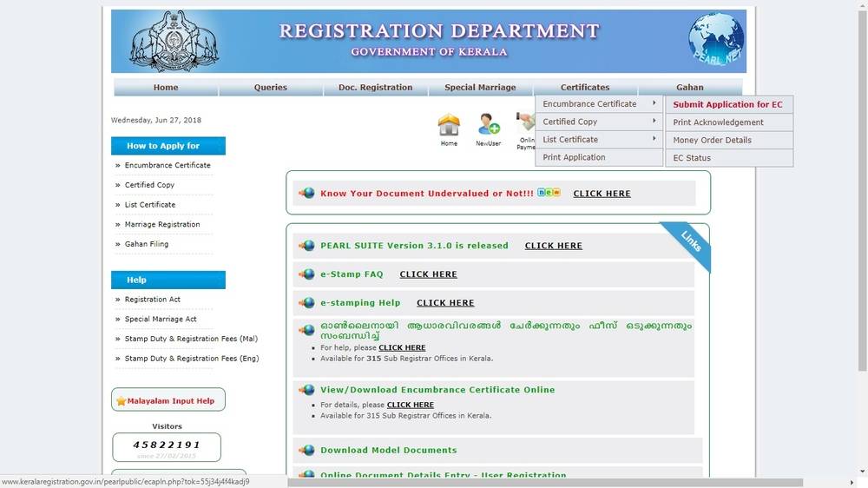Click CLICK HERE for document undervalued check

[x=602, y=194]
